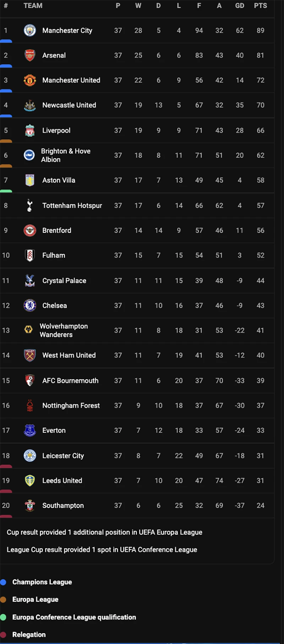Click the PTS column header
Screen dimensions: 284x644
tap(260, 6)
